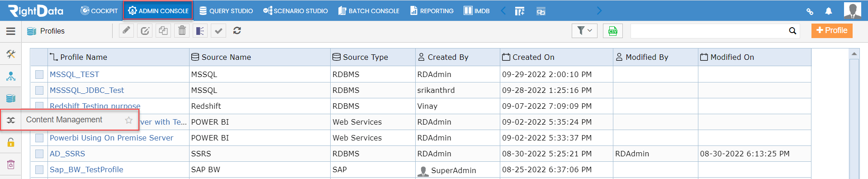Switch to the Admin Console tab
The width and height of the screenshot is (868, 179).
[158, 11]
